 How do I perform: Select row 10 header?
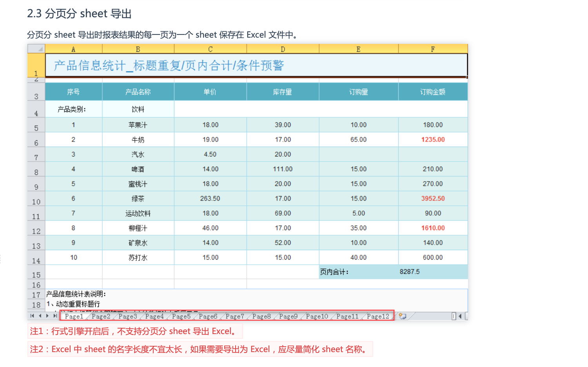coord(36,199)
